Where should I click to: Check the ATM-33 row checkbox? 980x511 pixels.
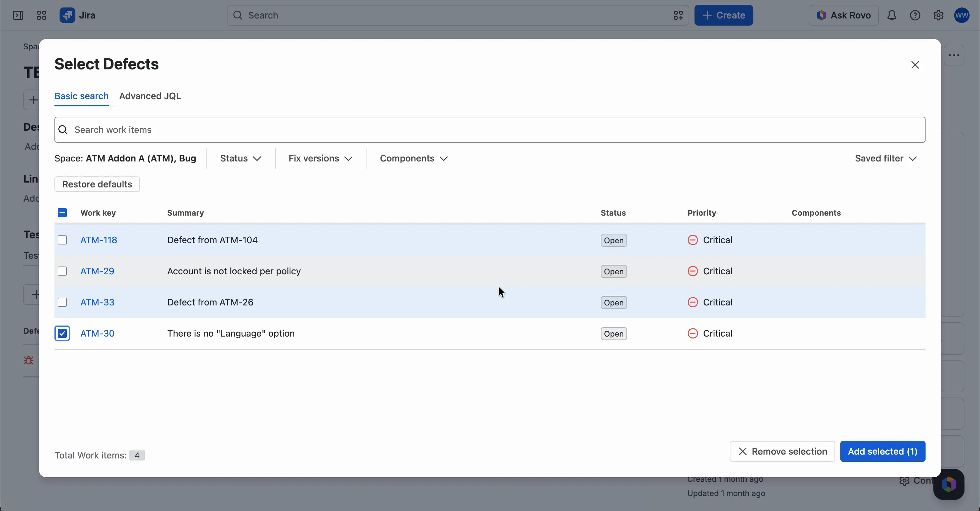(62, 303)
